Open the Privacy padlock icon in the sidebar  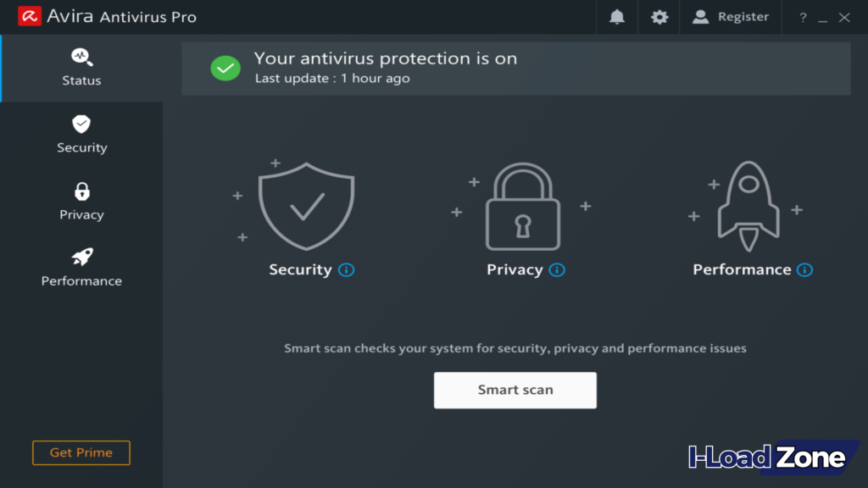tap(81, 191)
